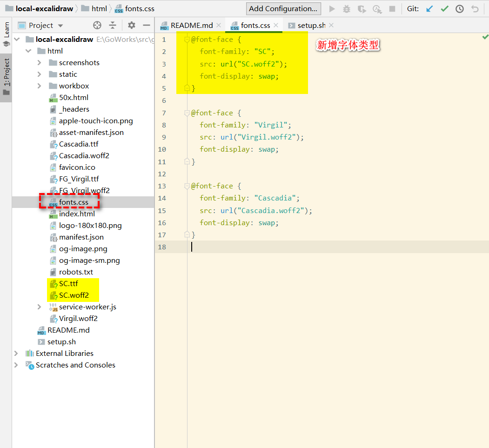This screenshot has width=489, height=448.
Task: Click the Git rollback undo icon
Action: (x=475, y=9)
